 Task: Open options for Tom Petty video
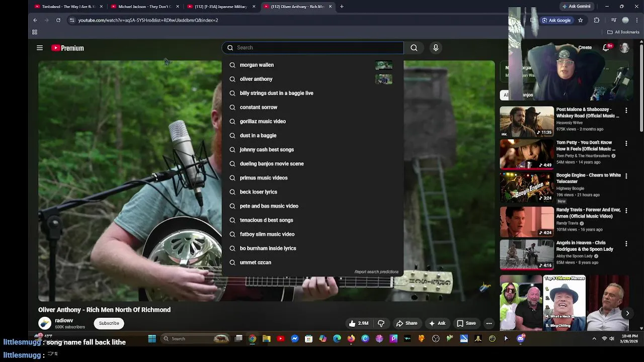[626, 143]
